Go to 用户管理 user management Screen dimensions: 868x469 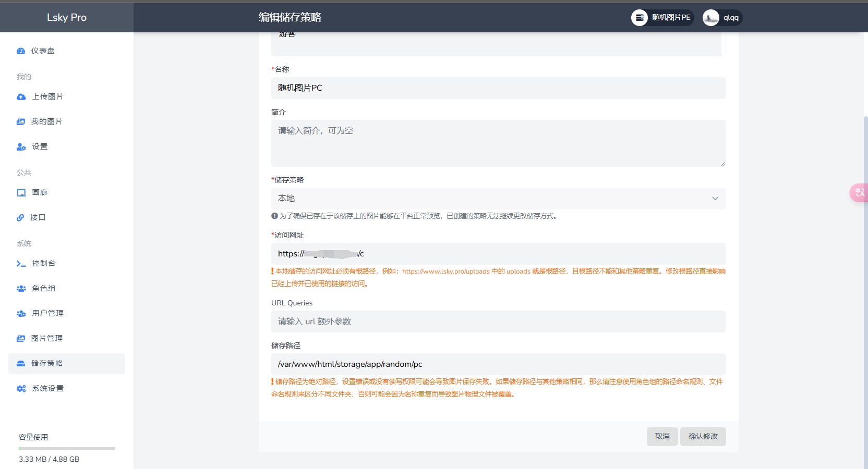[x=47, y=313]
